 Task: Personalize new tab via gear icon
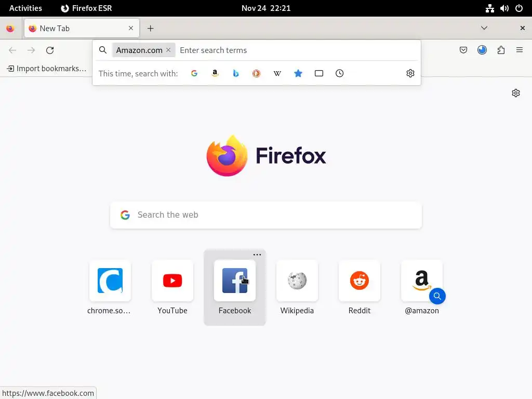click(x=516, y=93)
